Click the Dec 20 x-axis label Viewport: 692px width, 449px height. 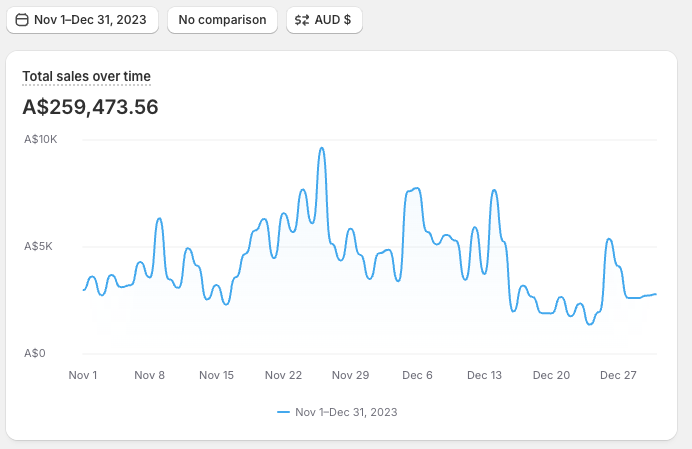[551, 375]
